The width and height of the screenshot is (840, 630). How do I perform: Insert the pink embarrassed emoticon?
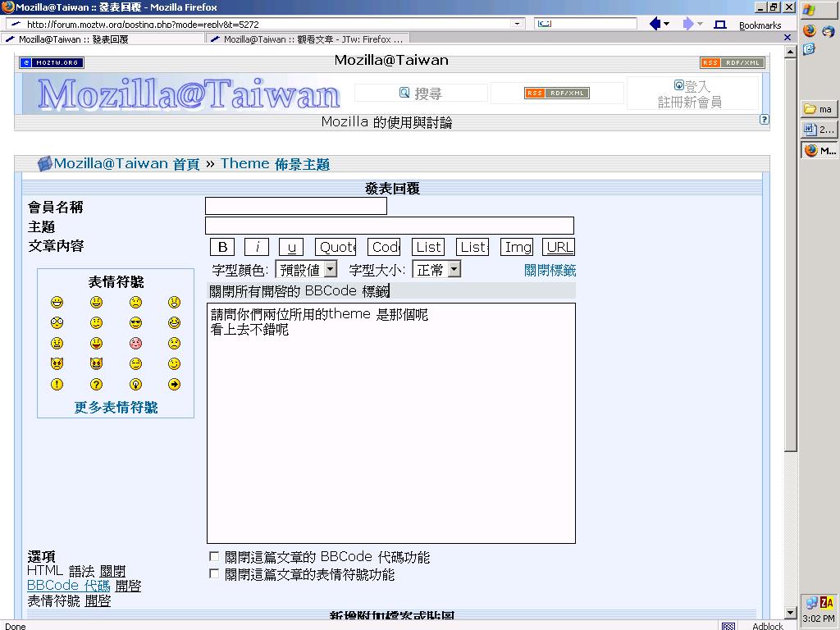[135, 344]
